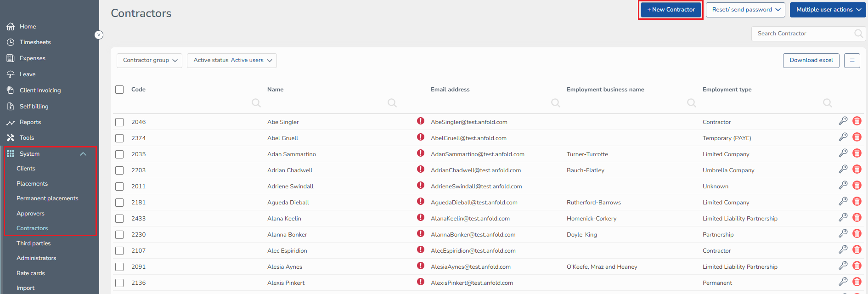868x294 pixels.
Task: Open the Import page
Action: 25,288
